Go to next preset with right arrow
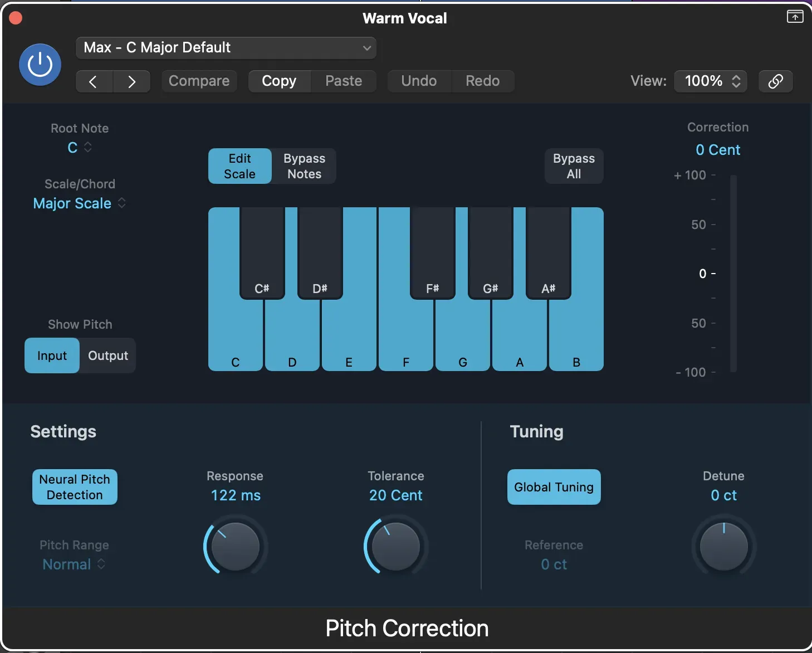This screenshot has width=812, height=653. pos(131,81)
